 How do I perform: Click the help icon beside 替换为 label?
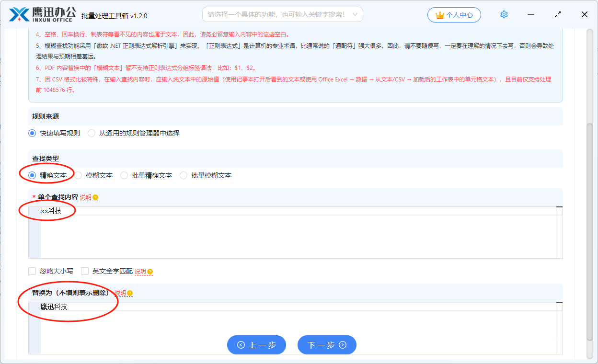coord(130,293)
